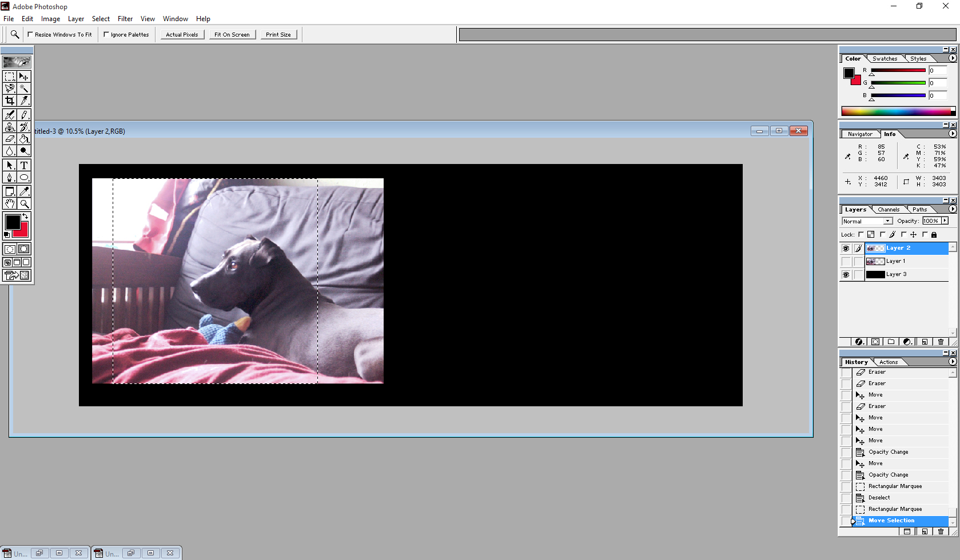Activate the Crop tool
The width and height of the screenshot is (960, 560).
[10, 101]
